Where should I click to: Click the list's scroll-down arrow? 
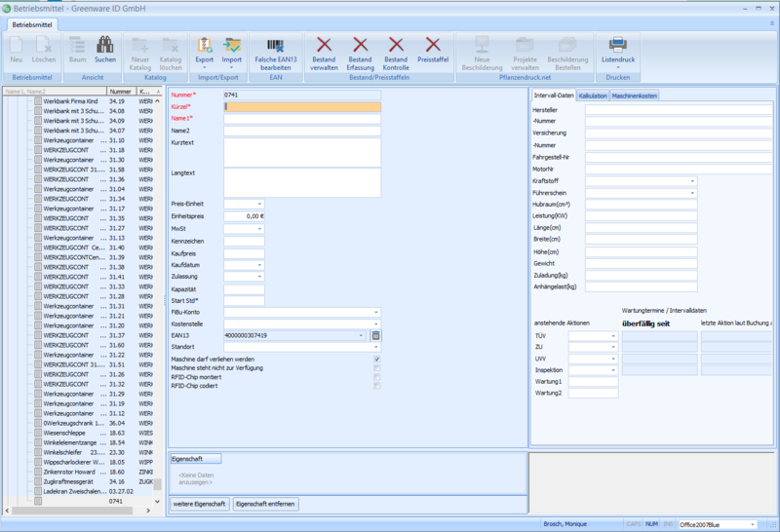pyautogui.click(x=157, y=501)
